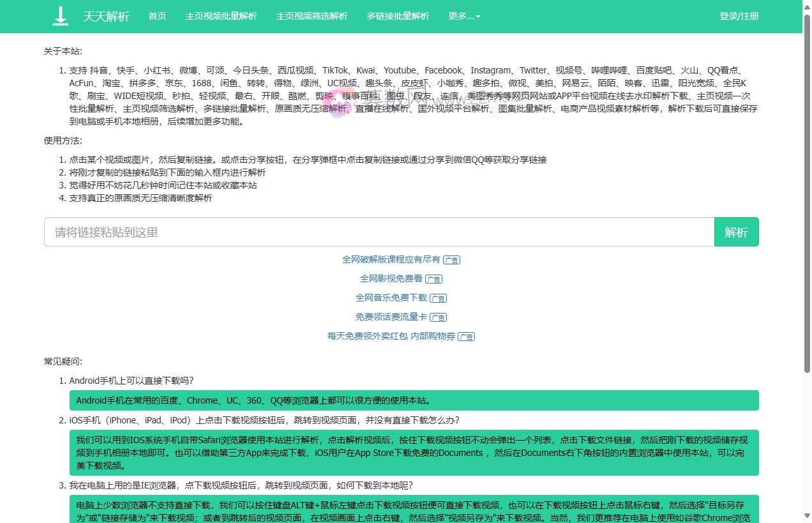This screenshot has width=812, height=523.
Task: Click the download arrow logo icon
Action: pos(60,17)
